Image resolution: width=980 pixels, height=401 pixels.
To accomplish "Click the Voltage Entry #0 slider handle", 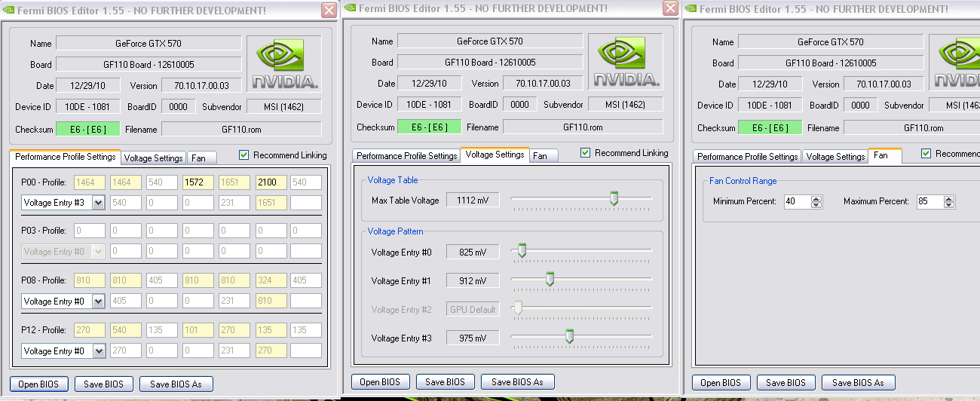I will coord(521,251).
